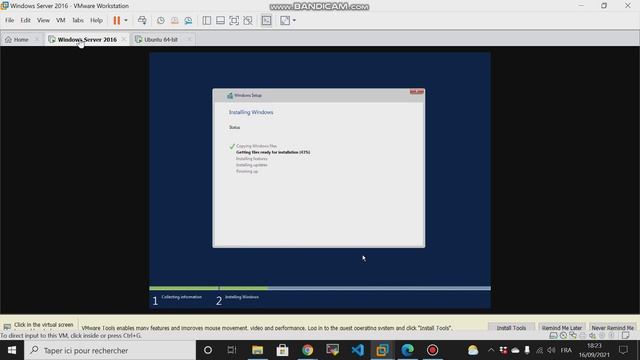
Task: Open the snapshot manager icon
Action: click(188, 20)
